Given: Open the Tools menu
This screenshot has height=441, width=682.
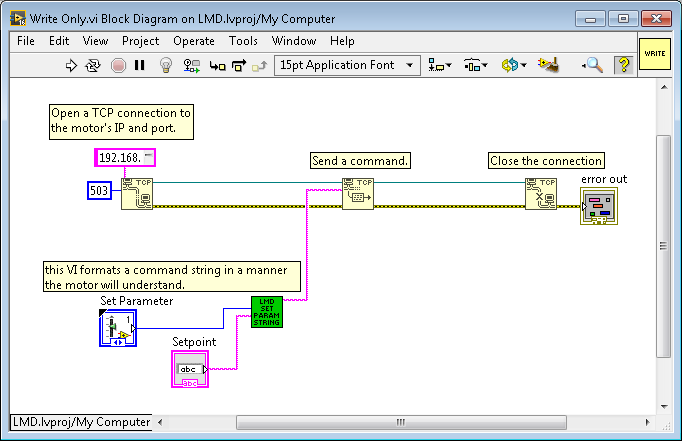Looking at the screenshot, I should pos(243,41).
